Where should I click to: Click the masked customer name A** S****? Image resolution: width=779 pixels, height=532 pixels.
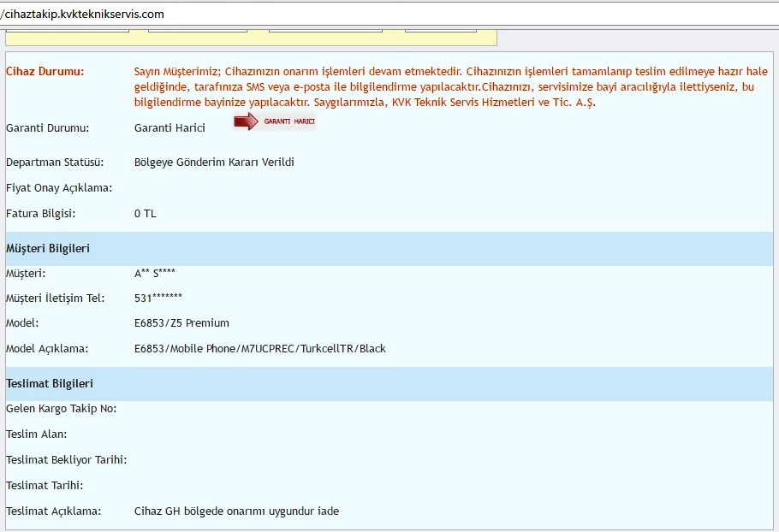(x=155, y=273)
